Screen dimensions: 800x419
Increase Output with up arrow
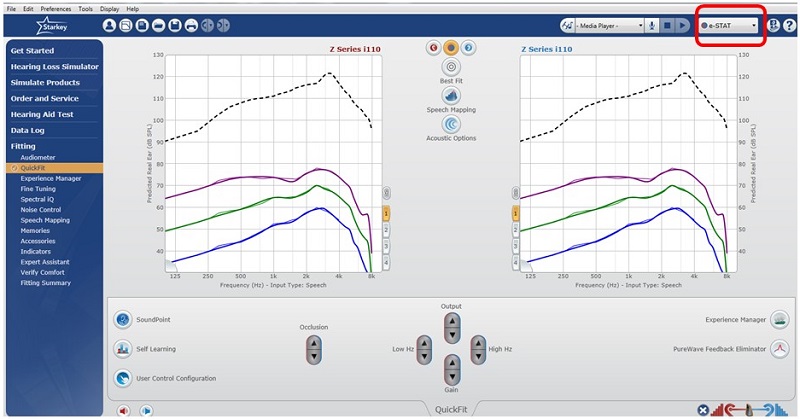tap(452, 322)
